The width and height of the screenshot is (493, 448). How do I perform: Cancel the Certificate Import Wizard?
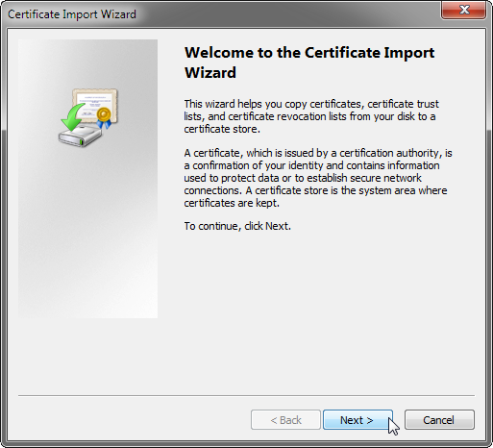coord(439,419)
